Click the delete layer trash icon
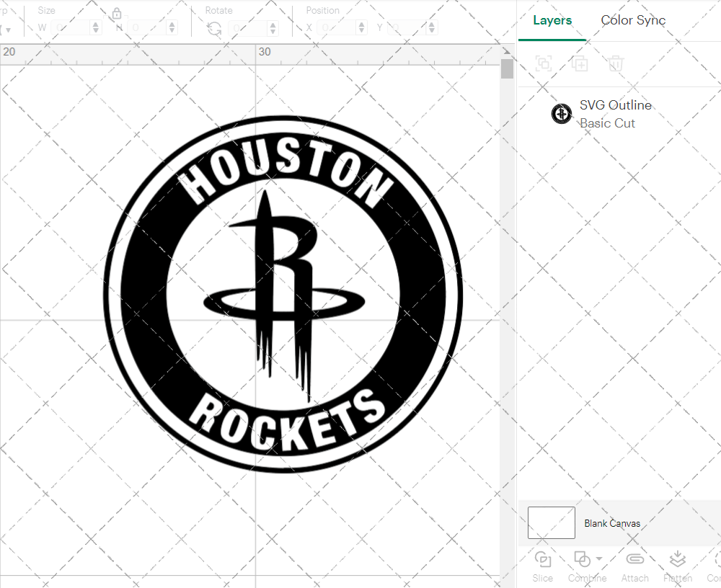This screenshot has height=588, width=721. 615,63
